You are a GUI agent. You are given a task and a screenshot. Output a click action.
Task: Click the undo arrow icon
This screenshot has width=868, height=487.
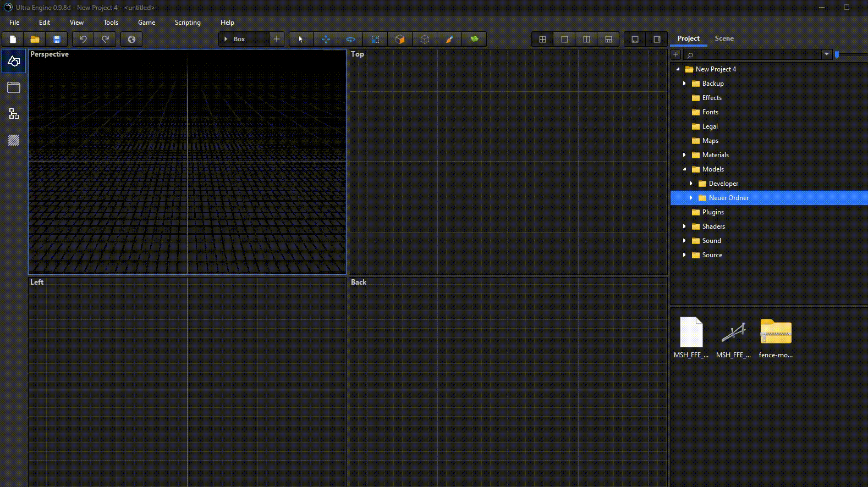83,39
